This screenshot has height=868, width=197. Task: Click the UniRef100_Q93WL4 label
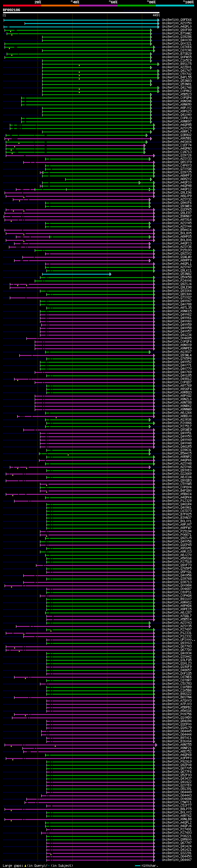pos(176,355)
